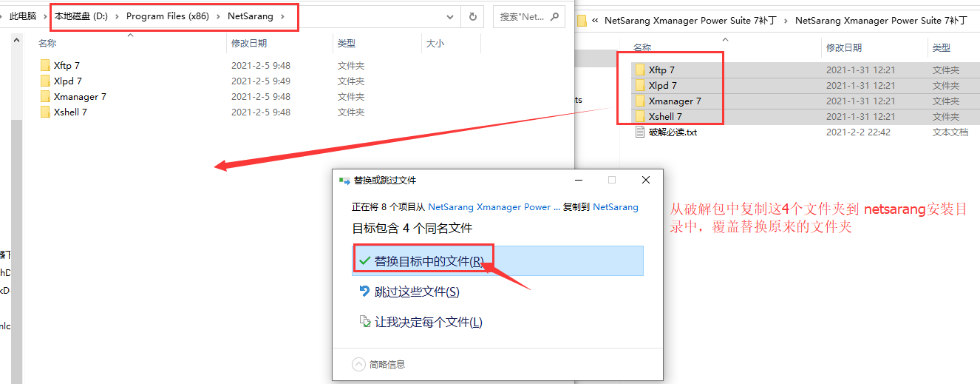Click 此电脑 breadcrumb segment
Image resolution: width=980 pixels, height=384 pixels.
23,16
